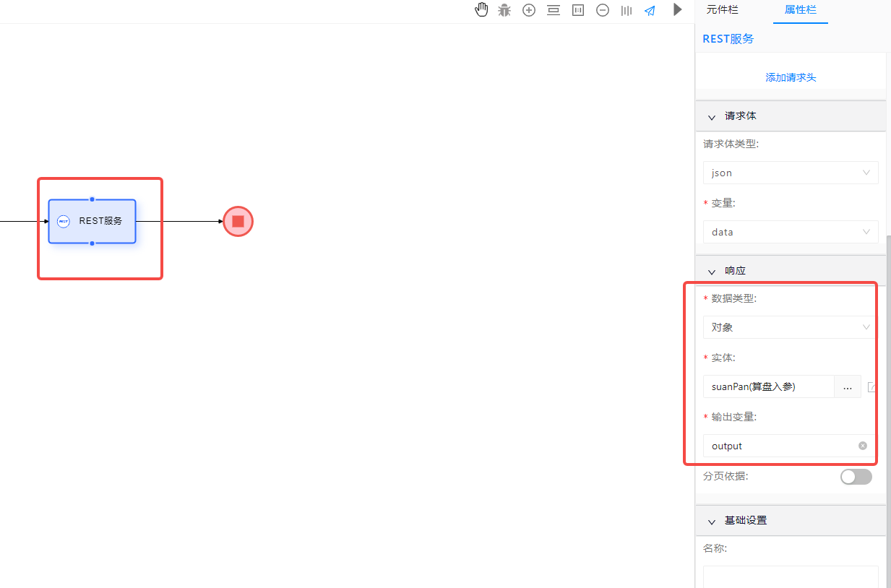Run the flow with the play icon

tap(677, 9)
